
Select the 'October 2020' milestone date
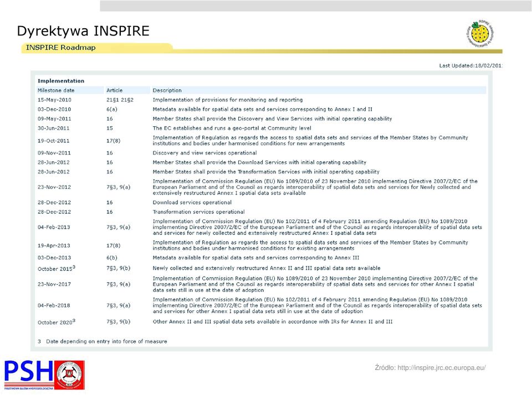57,322
